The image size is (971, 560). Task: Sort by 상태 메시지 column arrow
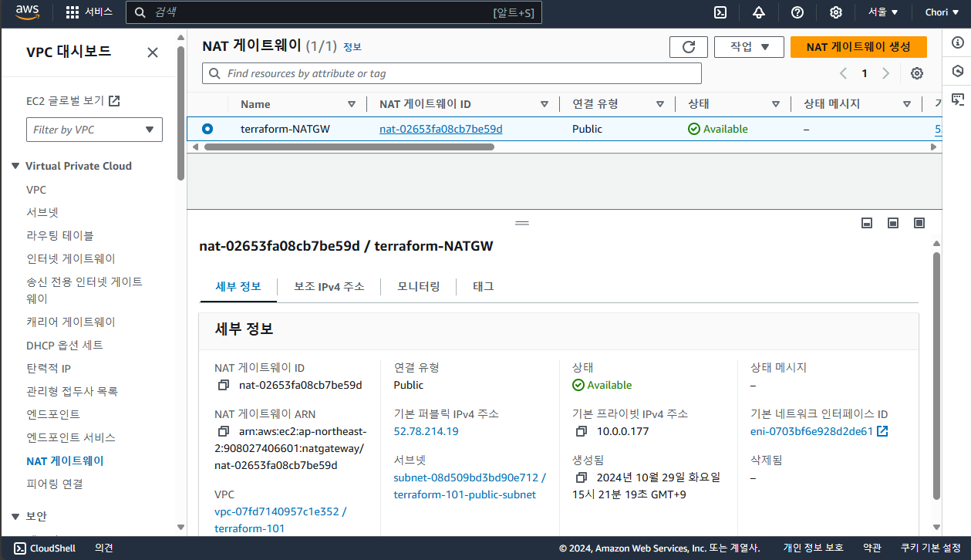pyautogui.click(x=907, y=104)
